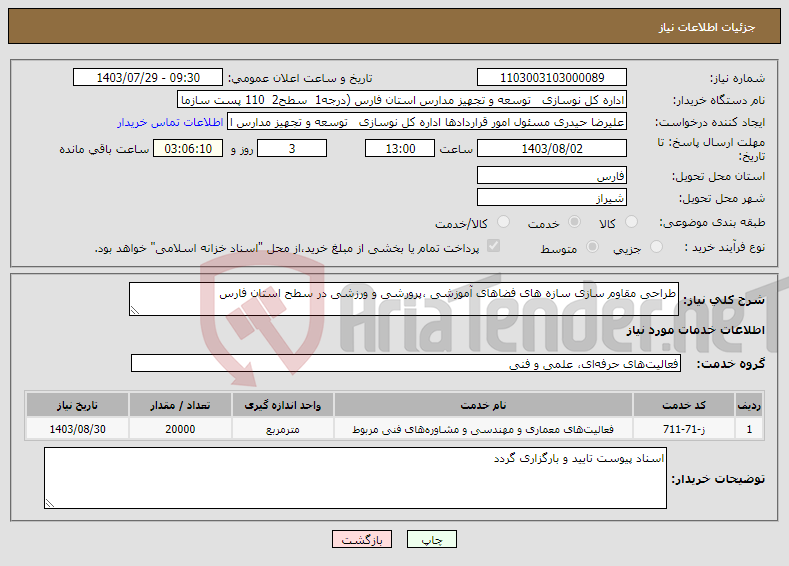The image size is (789, 566).
Task: Click the buyer organization name field
Action: pyautogui.click(x=402, y=100)
